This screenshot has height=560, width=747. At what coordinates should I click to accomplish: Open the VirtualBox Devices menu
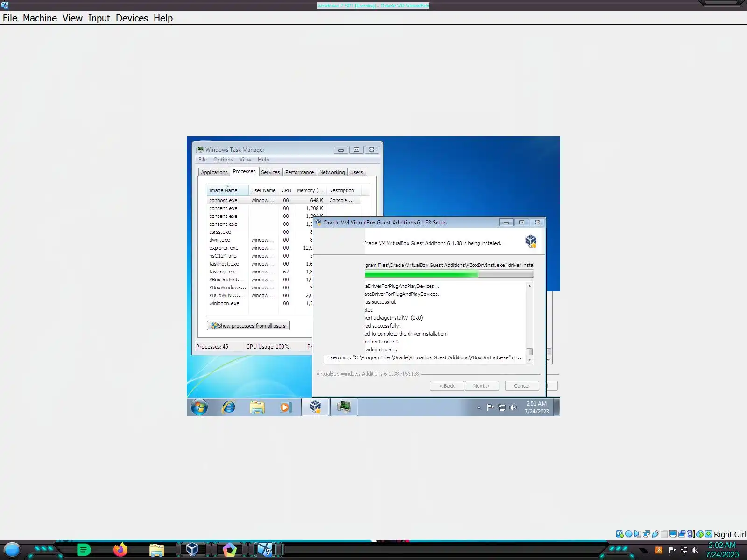tap(132, 18)
